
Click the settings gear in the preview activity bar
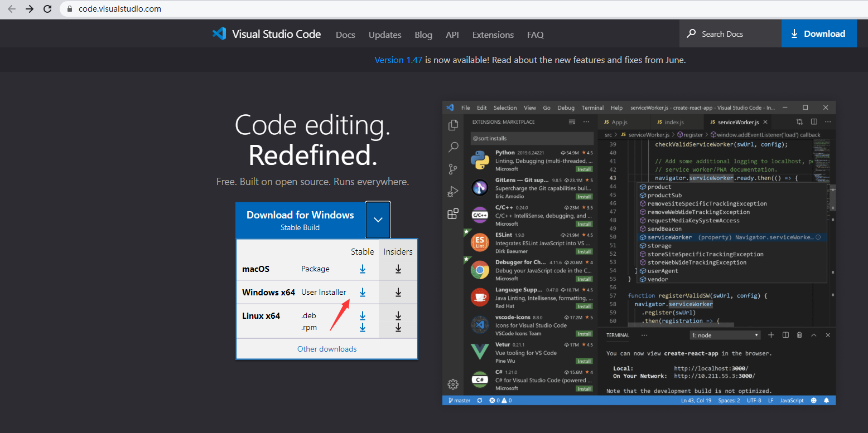coord(453,385)
